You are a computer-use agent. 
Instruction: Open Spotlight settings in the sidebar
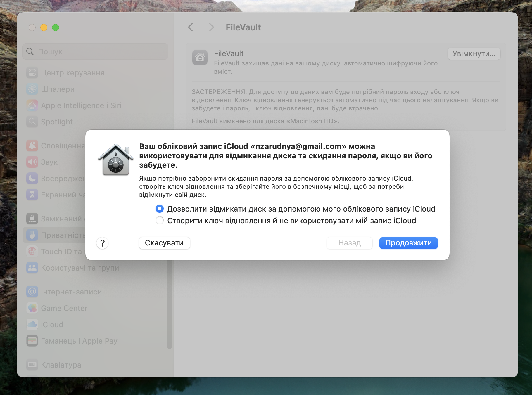[x=57, y=122]
